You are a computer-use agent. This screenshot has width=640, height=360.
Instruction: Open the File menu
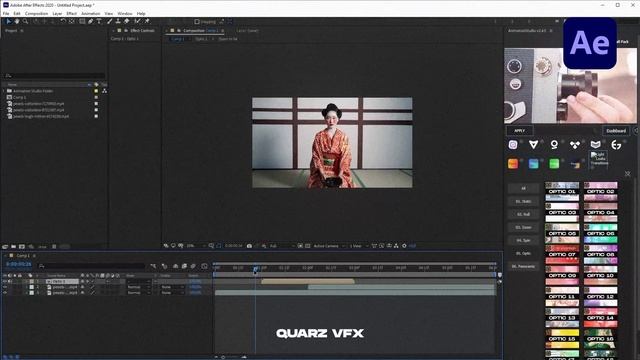(6, 13)
